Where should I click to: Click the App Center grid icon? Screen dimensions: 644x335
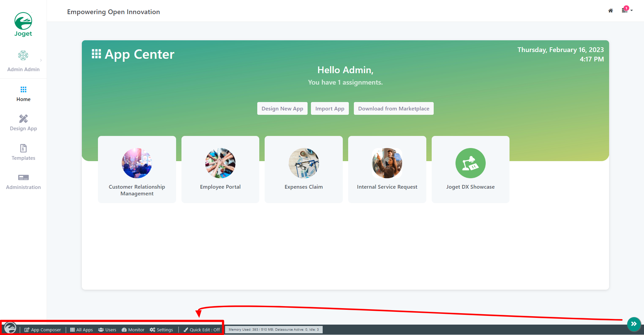click(96, 54)
